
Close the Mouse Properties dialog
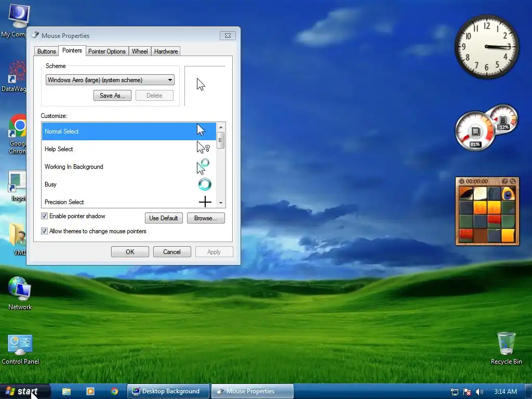point(228,36)
